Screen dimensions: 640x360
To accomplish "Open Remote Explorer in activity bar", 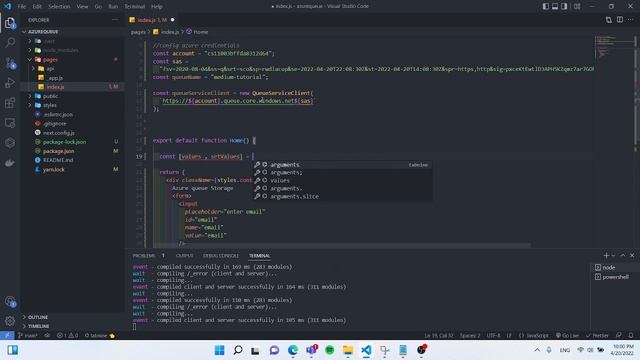I will pyautogui.click(x=10, y=123).
